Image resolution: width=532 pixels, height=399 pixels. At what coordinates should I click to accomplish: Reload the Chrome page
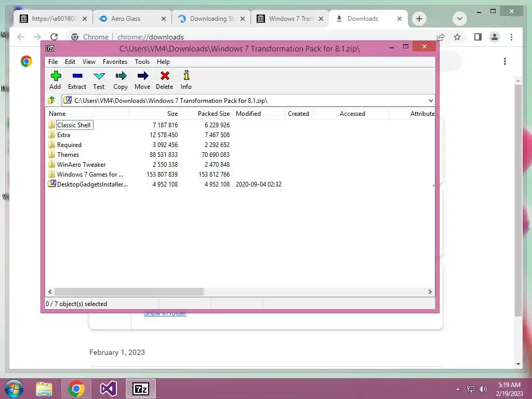coord(54,37)
